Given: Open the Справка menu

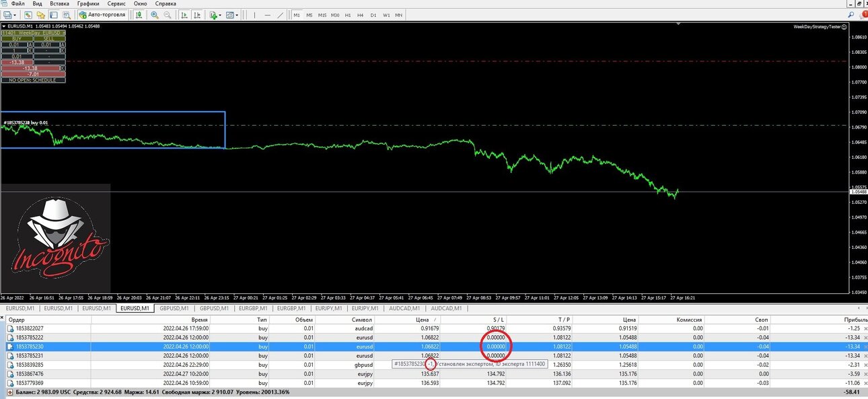Looking at the screenshot, I should (x=166, y=3).
